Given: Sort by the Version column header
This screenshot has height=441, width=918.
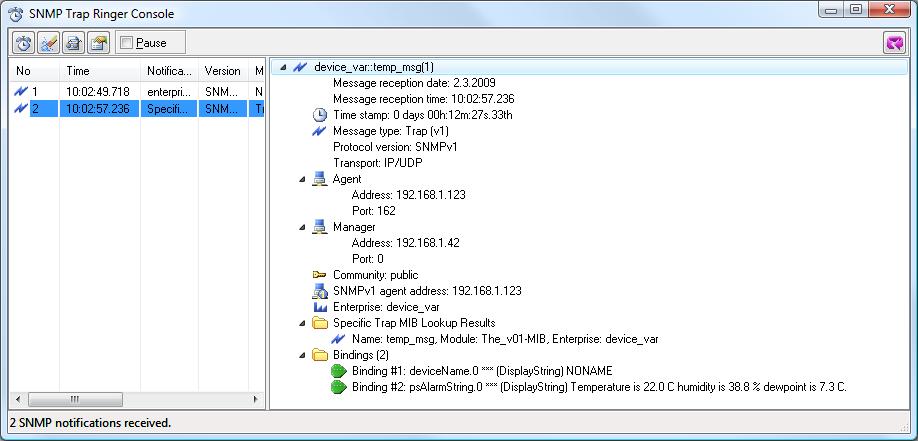Looking at the screenshot, I should 223,71.
